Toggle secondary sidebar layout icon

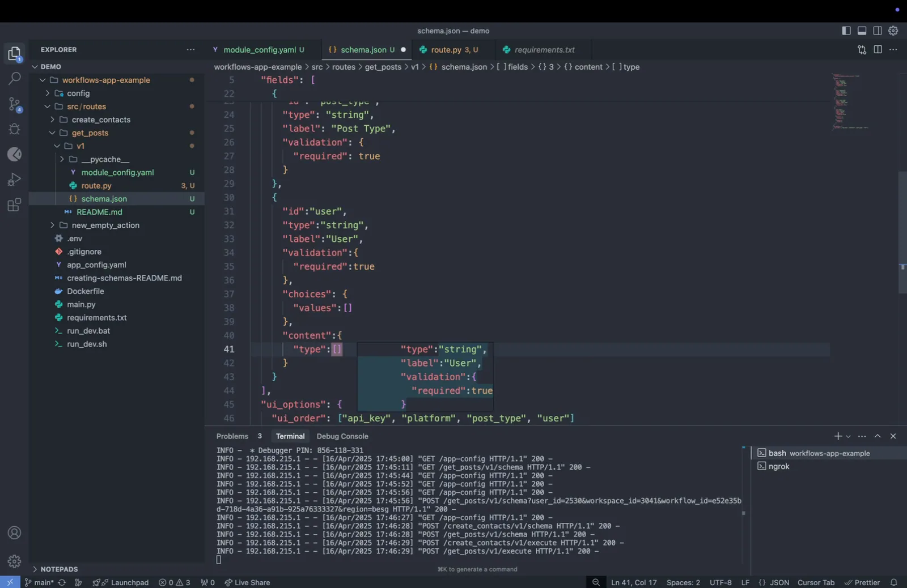point(878,31)
